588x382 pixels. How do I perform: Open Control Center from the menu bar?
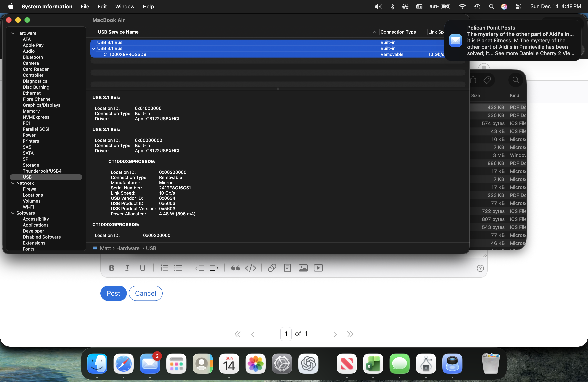[518, 7]
